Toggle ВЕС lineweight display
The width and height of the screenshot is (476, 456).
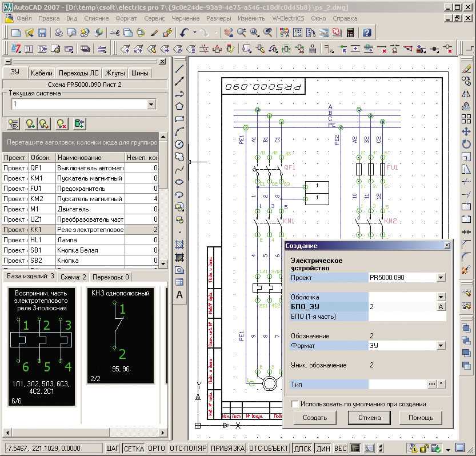341,448
